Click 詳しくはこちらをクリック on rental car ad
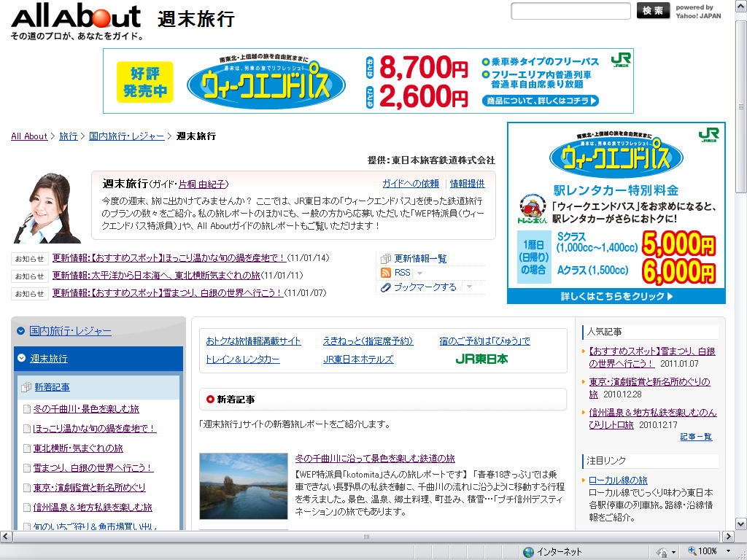Screen dimensions: 747x560 click(x=616, y=296)
